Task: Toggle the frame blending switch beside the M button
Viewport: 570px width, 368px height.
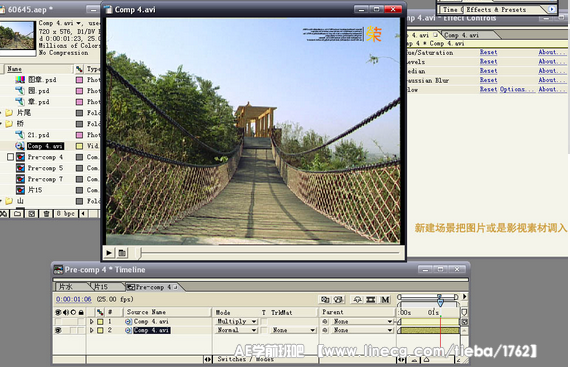Action: (x=371, y=300)
